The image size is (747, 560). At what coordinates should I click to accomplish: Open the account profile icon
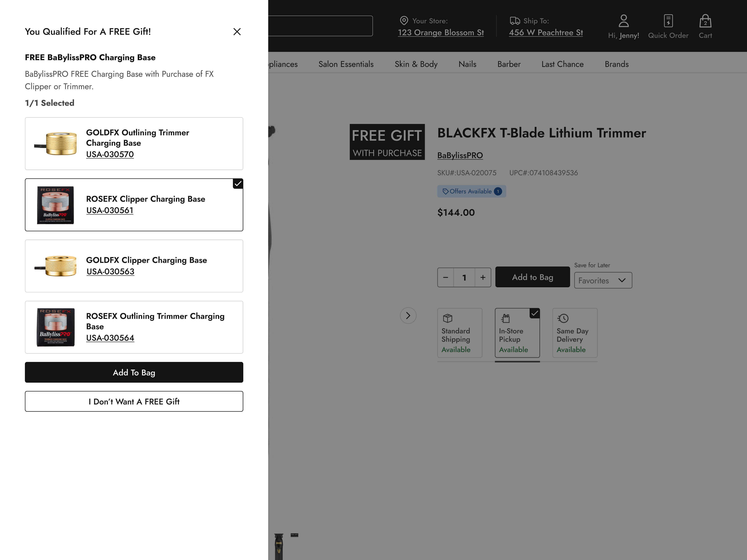point(623,21)
